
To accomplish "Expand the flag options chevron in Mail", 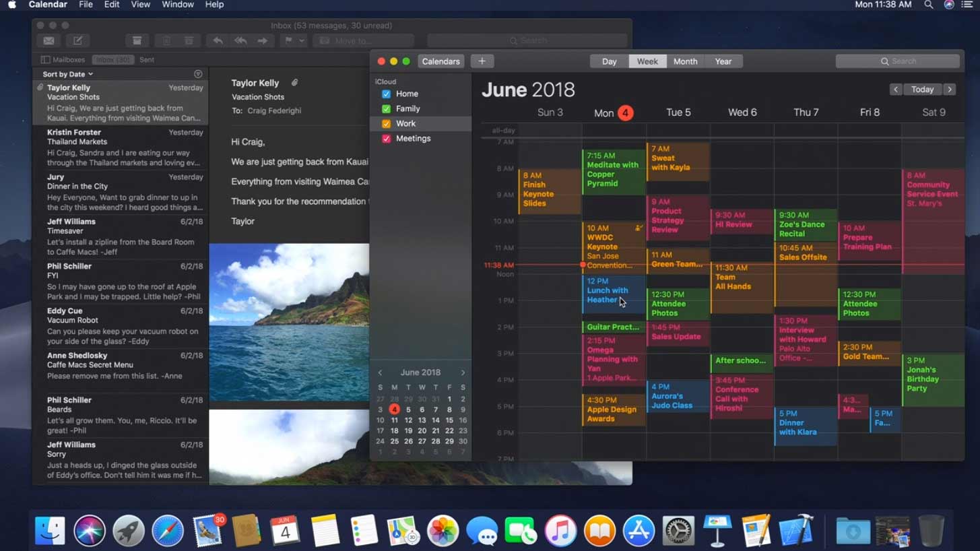I will (302, 40).
